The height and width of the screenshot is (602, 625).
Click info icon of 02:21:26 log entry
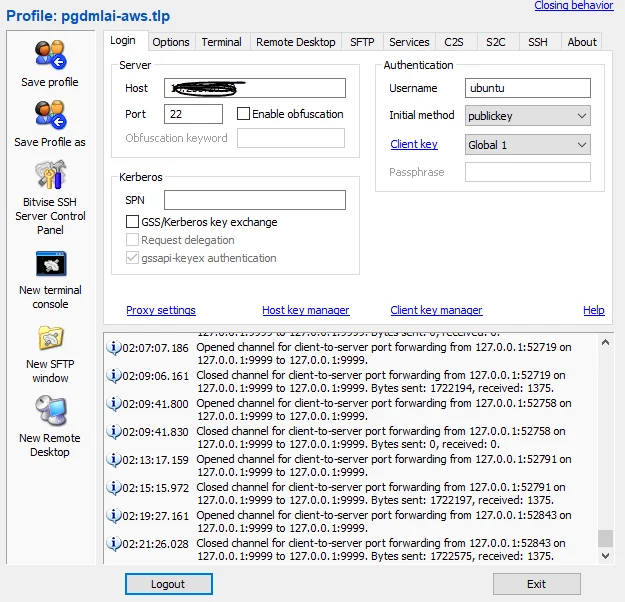113,542
